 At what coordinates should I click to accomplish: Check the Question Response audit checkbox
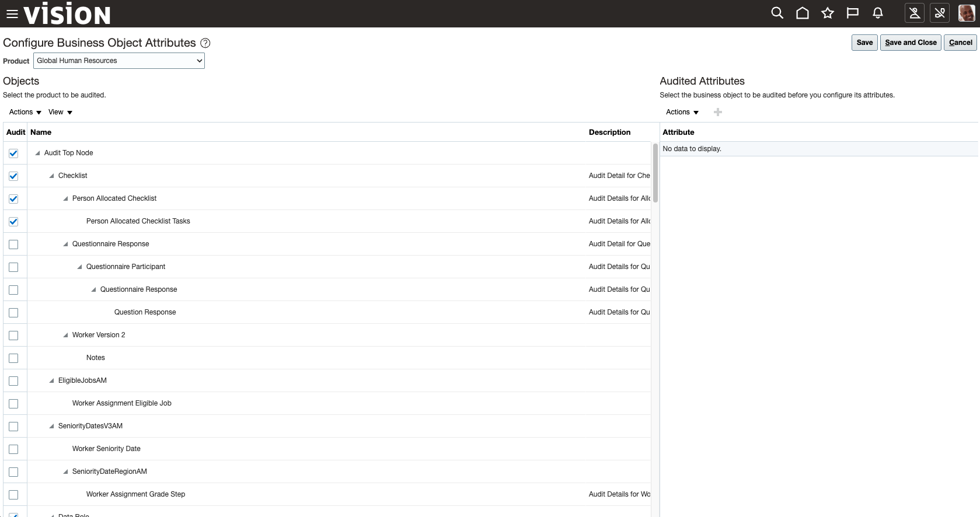point(13,313)
